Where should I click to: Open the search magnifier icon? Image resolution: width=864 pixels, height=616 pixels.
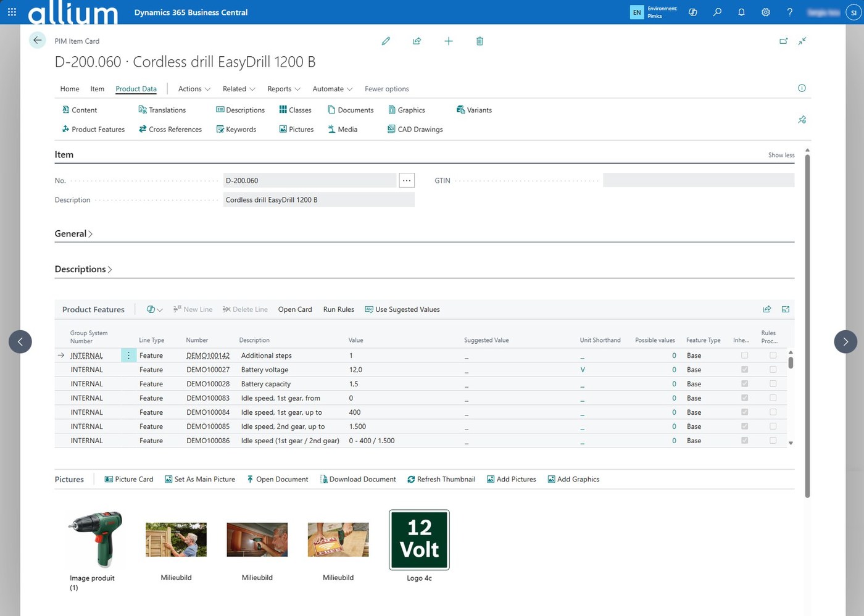[x=717, y=12]
